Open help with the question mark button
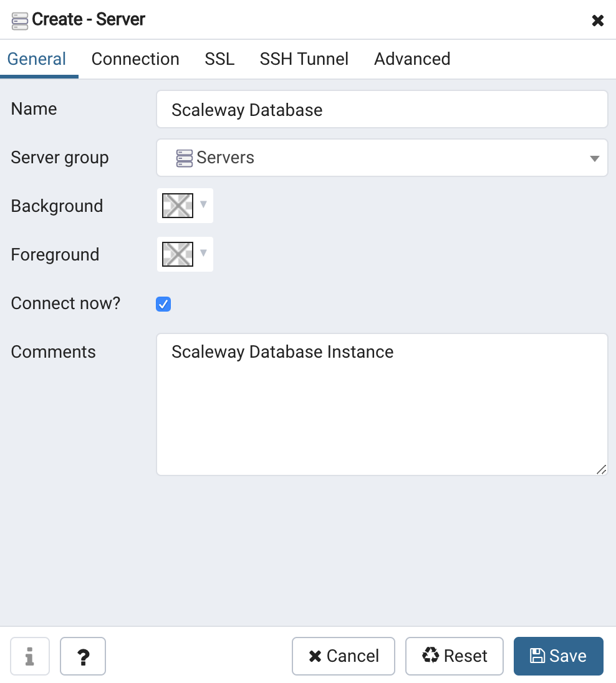Image resolution: width=616 pixels, height=683 pixels. (x=83, y=656)
